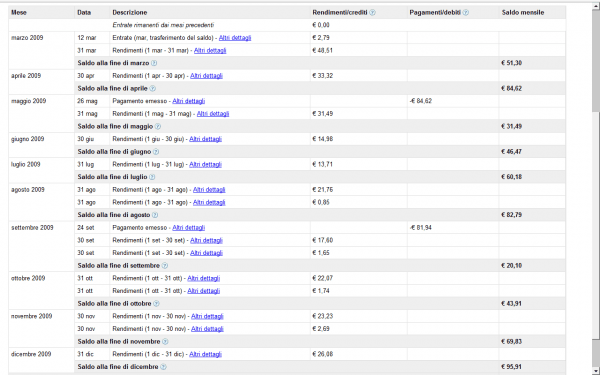Click the -€ 81,94 payment amount

[421, 228]
